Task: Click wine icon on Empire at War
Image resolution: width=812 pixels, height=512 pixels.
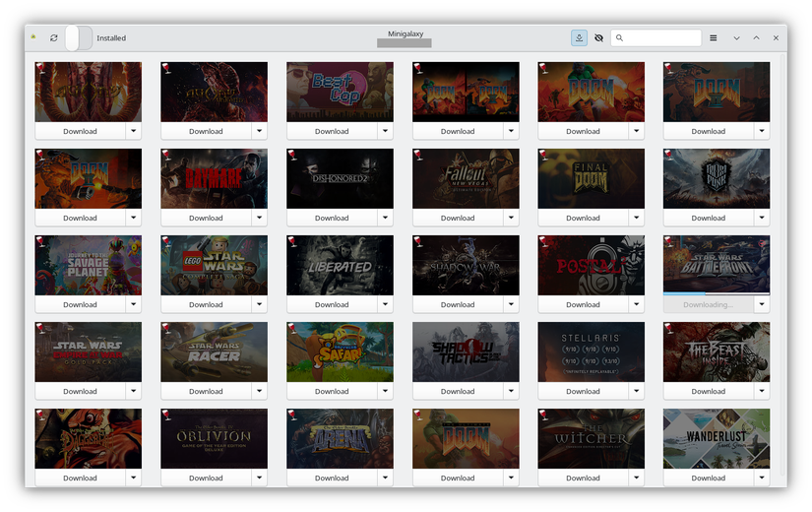Action: [40, 328]
